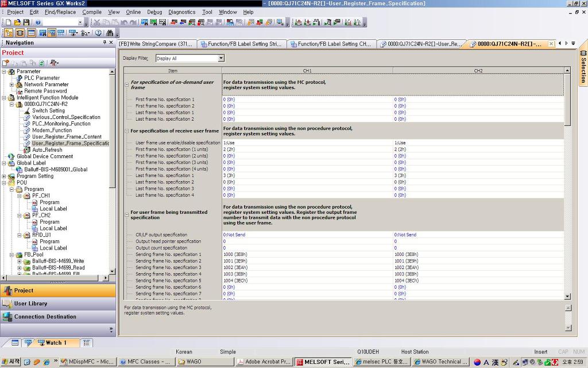Open the Diagnostics menu
The width and height of the screenshot is (588, 368).
[x=181, y=11]
